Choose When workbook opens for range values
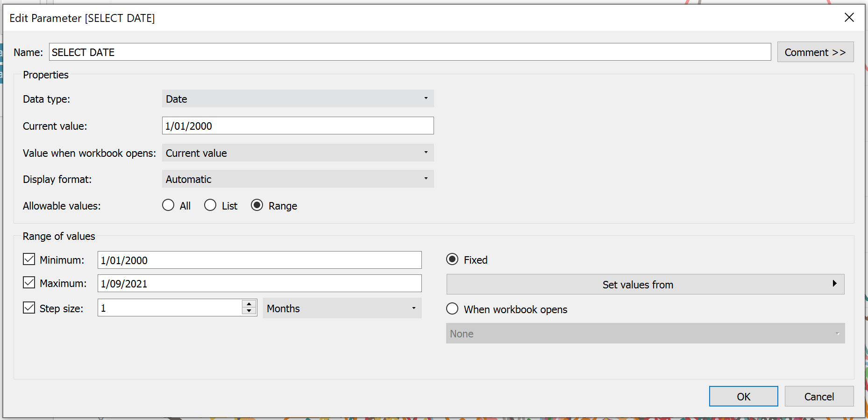The image size is (868, 420). (452, 308)
